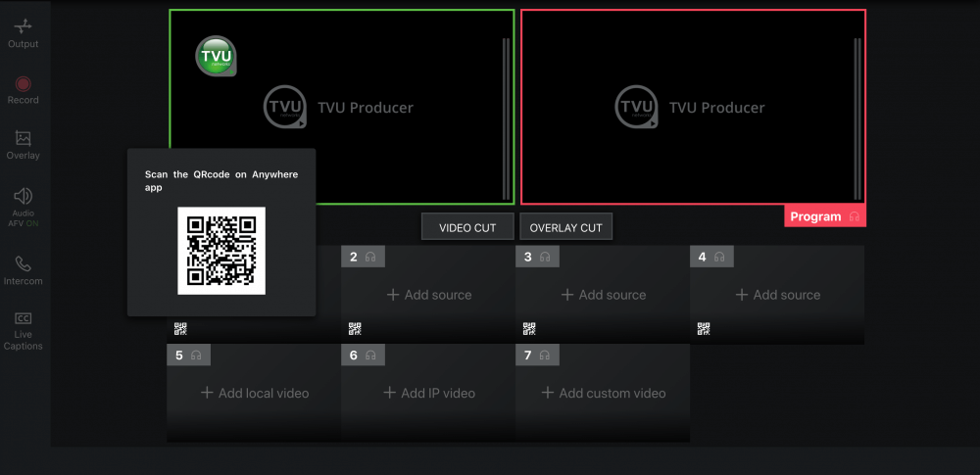This screenshot has width=980, height=475.
Task: Click slot number 5 label
Action: (x=179, y=356)
